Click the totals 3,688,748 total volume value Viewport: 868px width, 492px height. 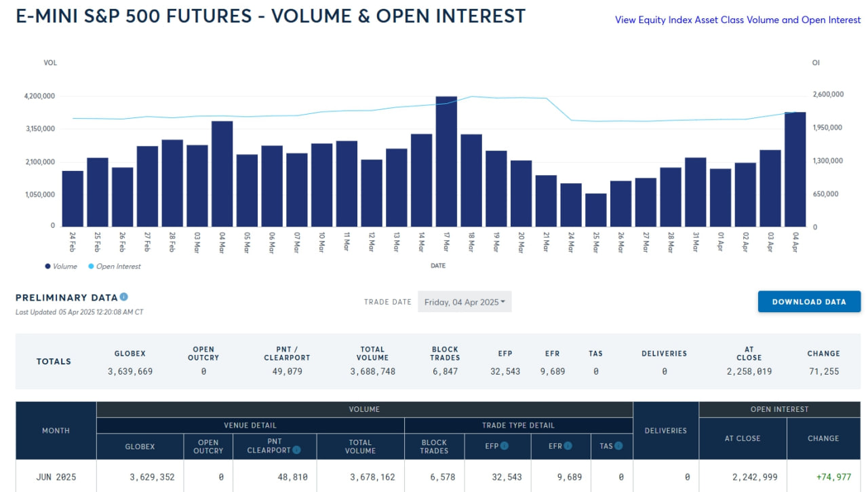(x=373, y=371)
